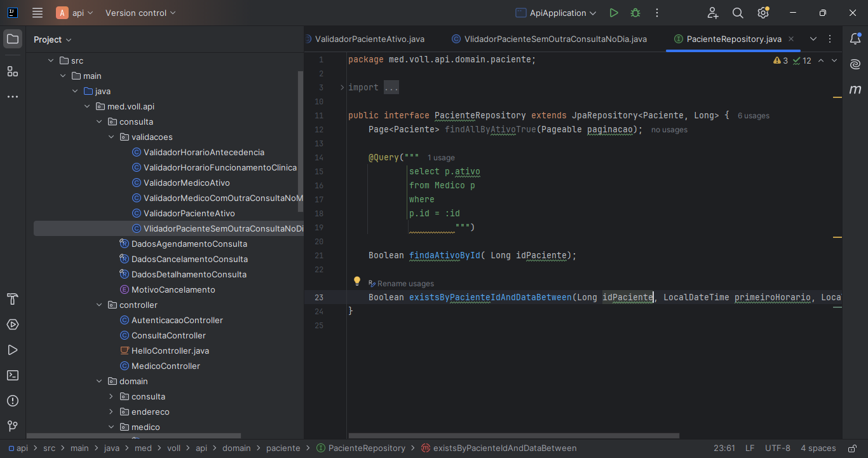Open the Build hammer tool window
Image resolution: width=868 pixels, height=458 pixels.
click(x=13, y=299)
